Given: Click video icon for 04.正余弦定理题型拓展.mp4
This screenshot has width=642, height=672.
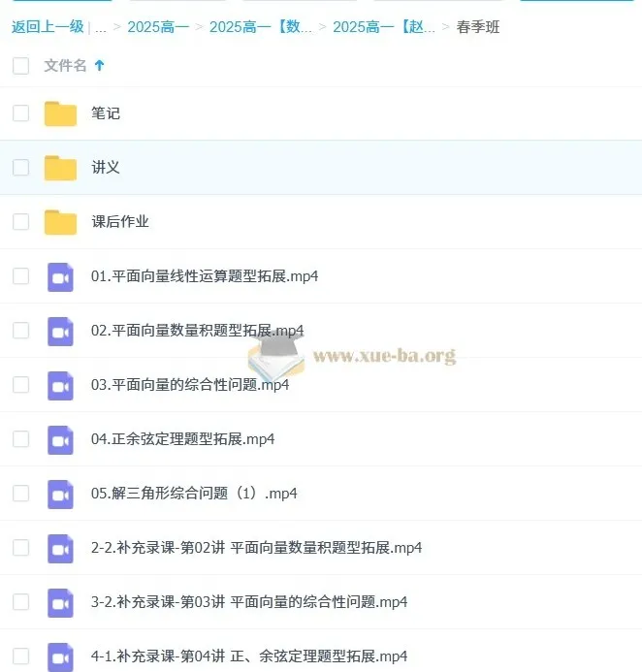Looking at the screenshot, I should 60,440.
